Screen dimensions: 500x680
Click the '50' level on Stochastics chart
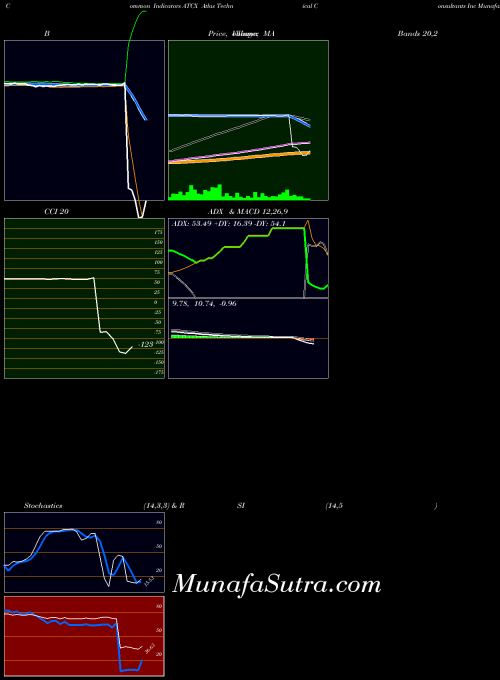[159, 546]
